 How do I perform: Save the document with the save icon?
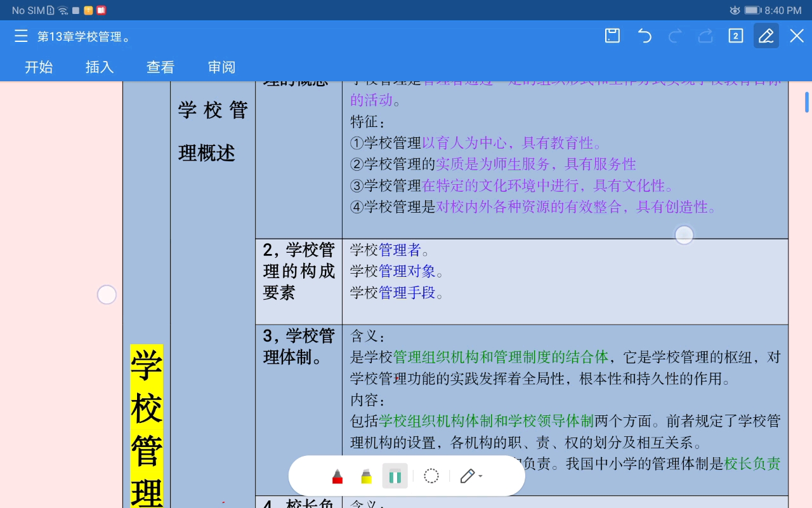612,36
